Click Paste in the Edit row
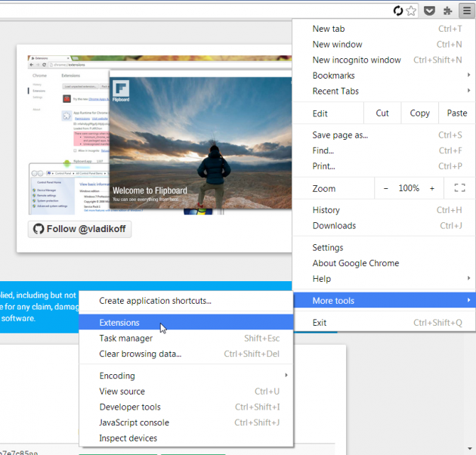Image resolution: width=476 pixels, height=455 pixels. tap(457, 113)
